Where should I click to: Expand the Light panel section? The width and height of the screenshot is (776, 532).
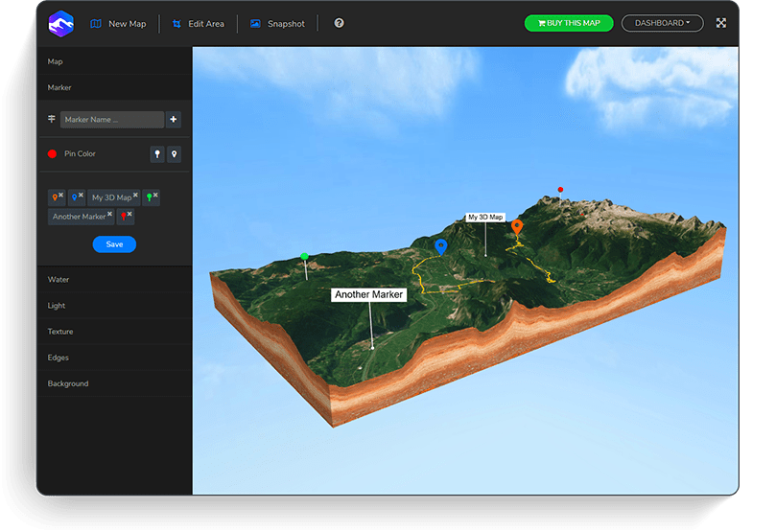(114, 306)
